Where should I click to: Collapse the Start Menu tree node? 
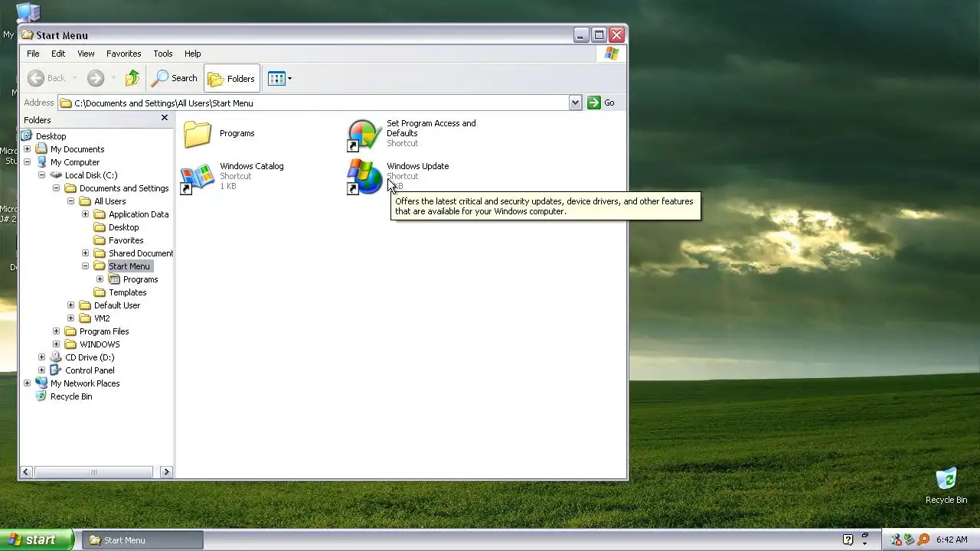tap(85, 266)
